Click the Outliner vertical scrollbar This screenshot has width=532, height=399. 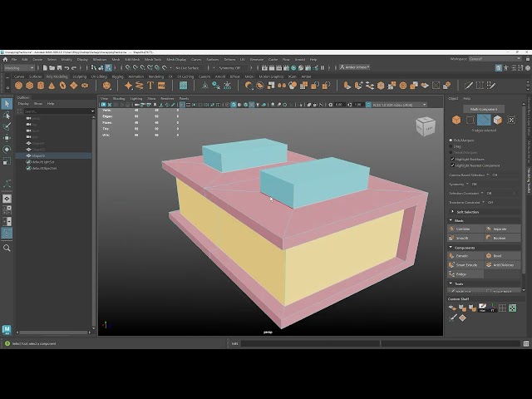(x=94, y=222)
